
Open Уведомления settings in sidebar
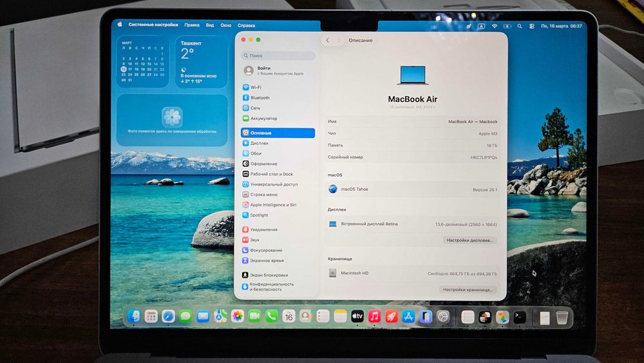pyautogui.click(x=278, y=230)
